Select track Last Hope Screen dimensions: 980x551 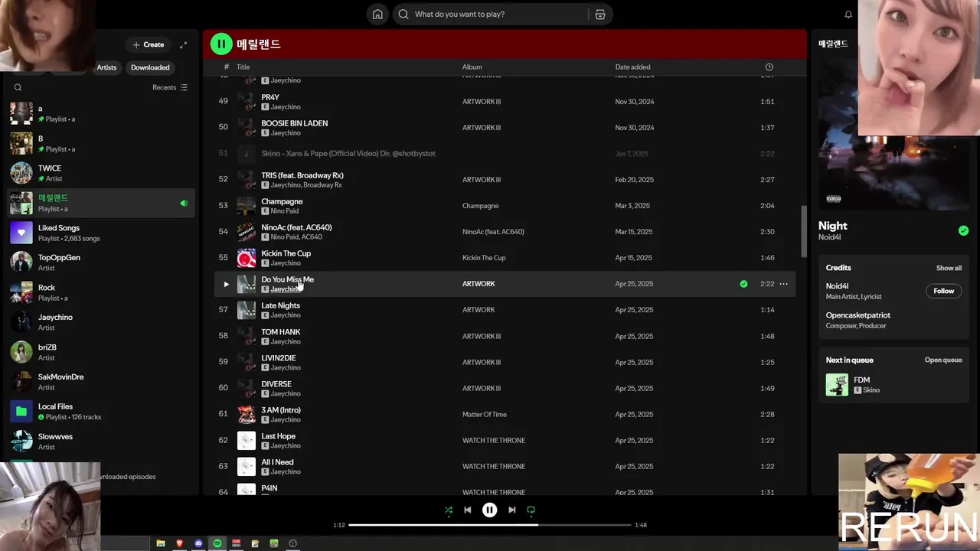(505, 441)
